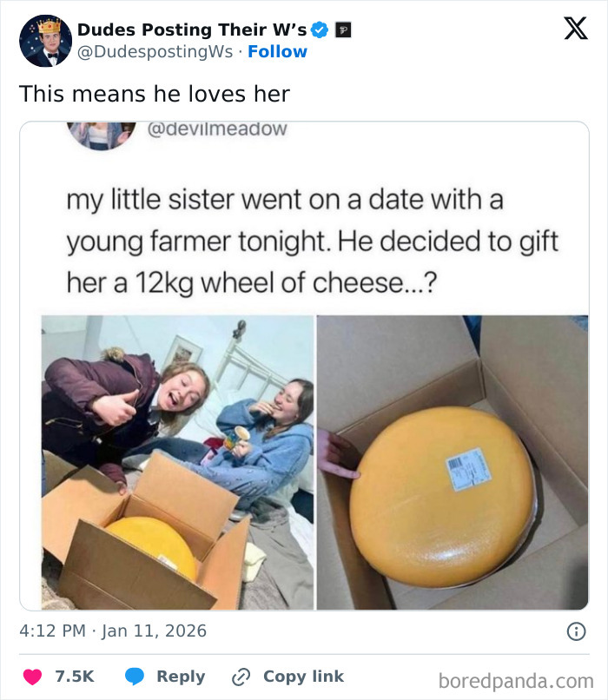Click the blue verified checkmark badge
The width and height of the screenshot is (608, 700).
click(x=320, y=30)
